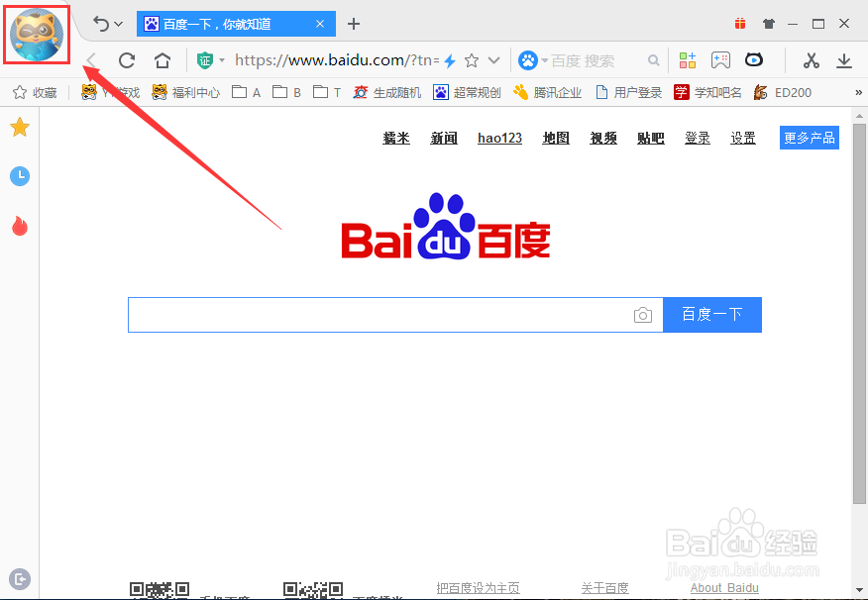
Task: Open a new tab with plus button
Action: pos(354,24)
